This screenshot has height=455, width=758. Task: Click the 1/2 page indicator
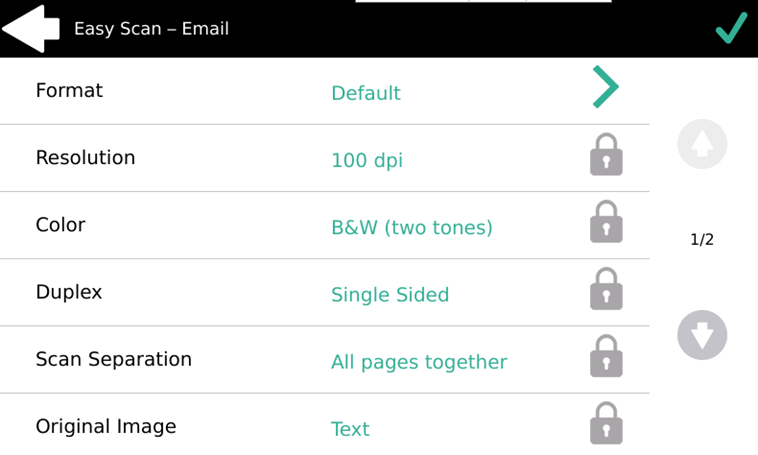point(702,239)
